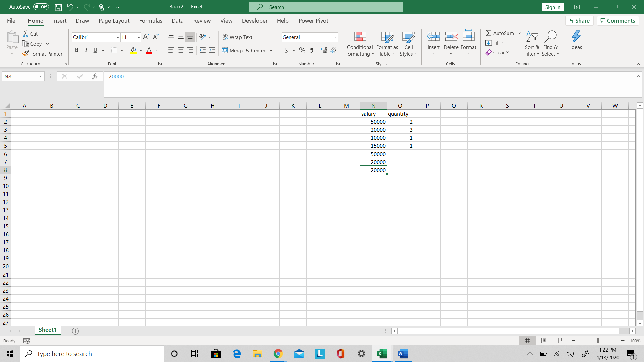Switch to the Data tab

click(x=177, y=21)
